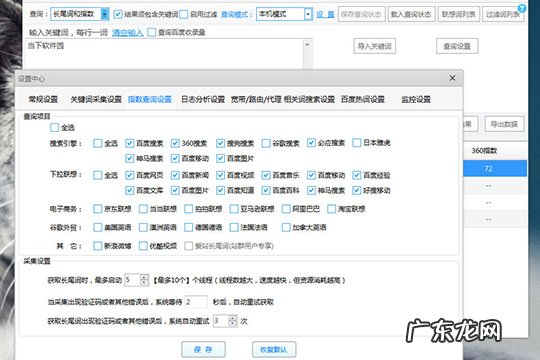This screenshot has height=360, width=540.
Task: Uncheck the 百度经验 checkbox
Action: [357, 175]
